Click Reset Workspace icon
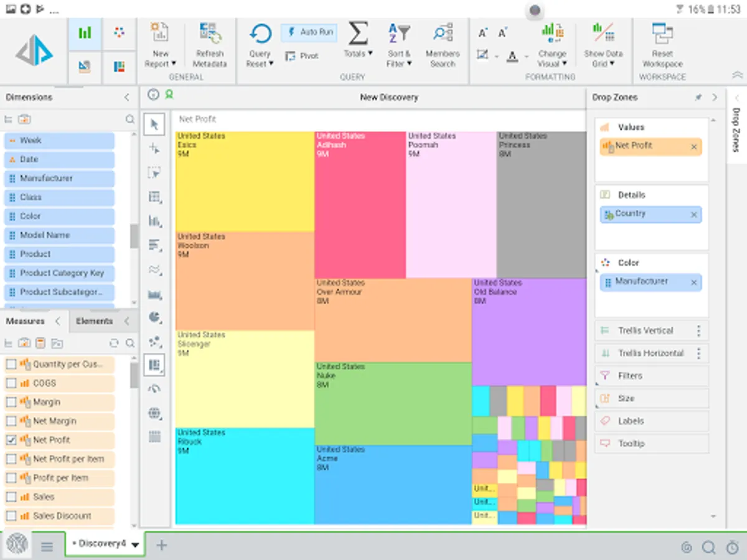 click(x=662, y=34)
